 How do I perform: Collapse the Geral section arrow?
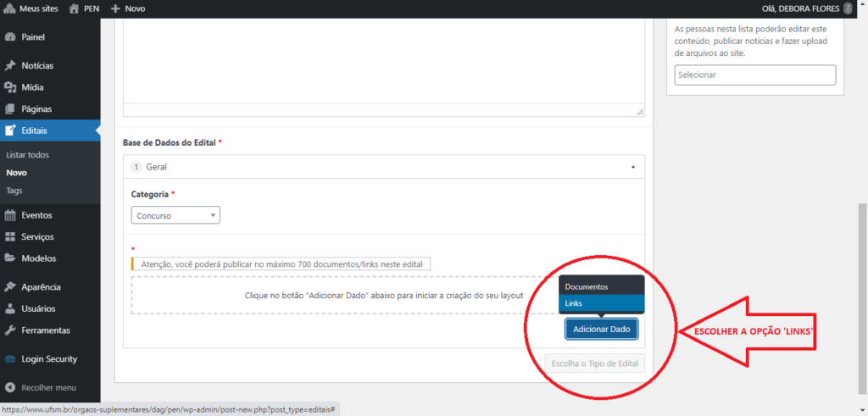click(632, 167)
